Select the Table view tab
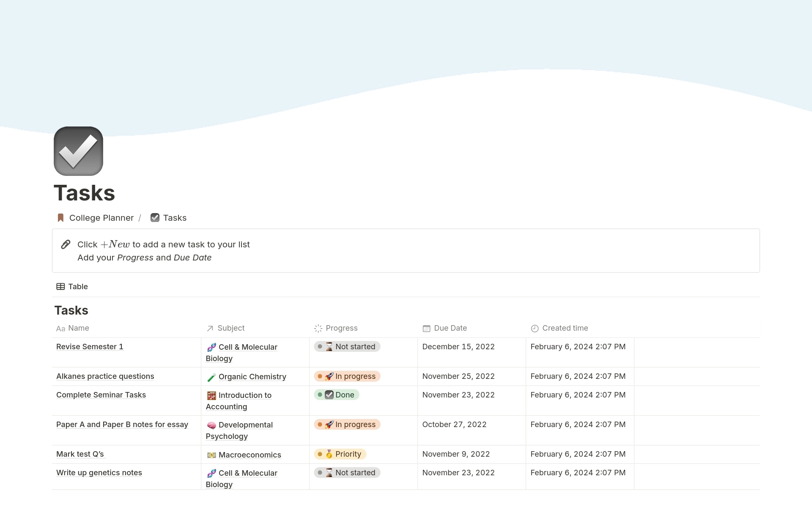812x507 pixels. click(71, 286)
